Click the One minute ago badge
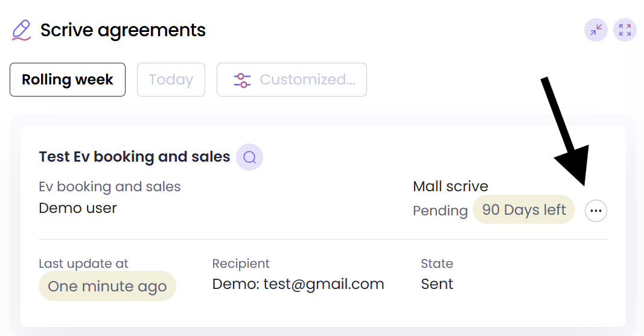 (x=107, y=286)
